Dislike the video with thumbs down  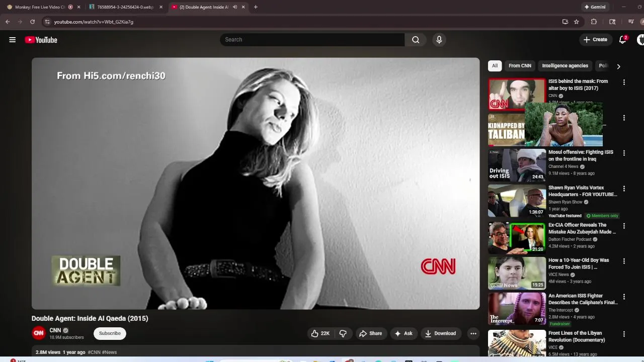click(x=343, y=333)
